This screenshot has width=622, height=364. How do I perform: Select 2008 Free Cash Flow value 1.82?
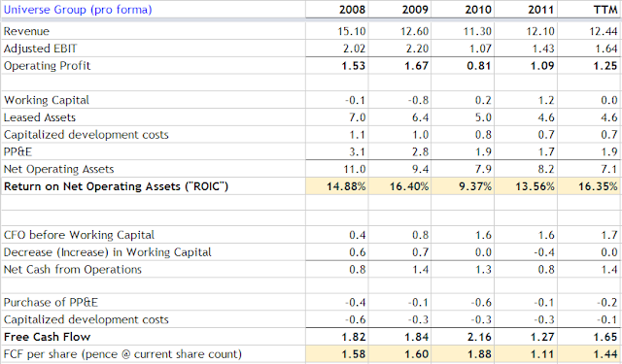(x=354, y=337)
